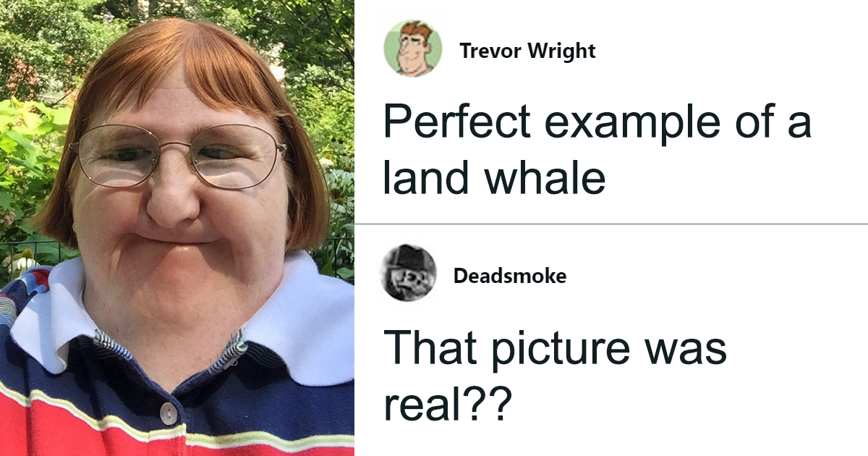Click Trevor Wright's cartoon avatar
This screenshot has width=868, height=456.
412,48
